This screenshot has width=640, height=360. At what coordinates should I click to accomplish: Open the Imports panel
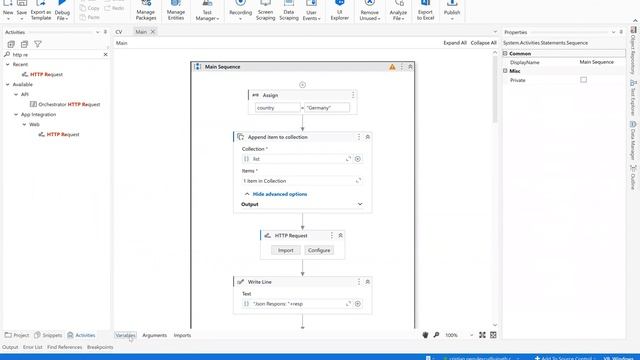click(182, 335)
